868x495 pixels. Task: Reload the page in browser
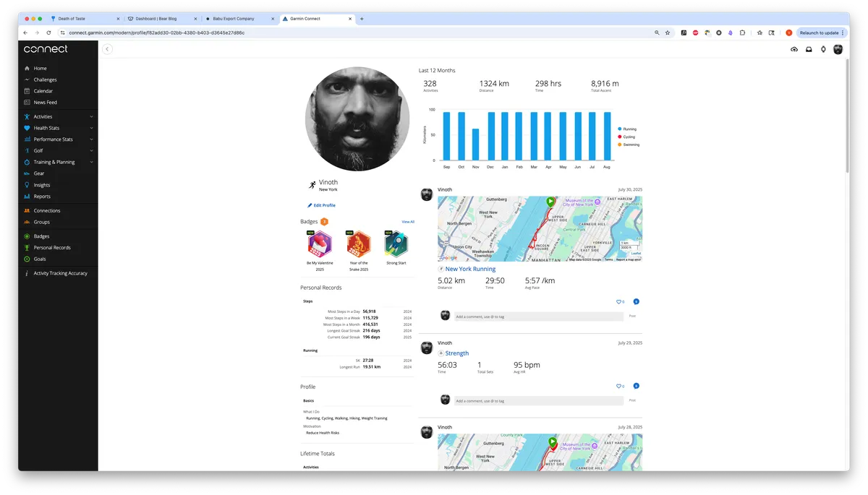click(48, 33)
